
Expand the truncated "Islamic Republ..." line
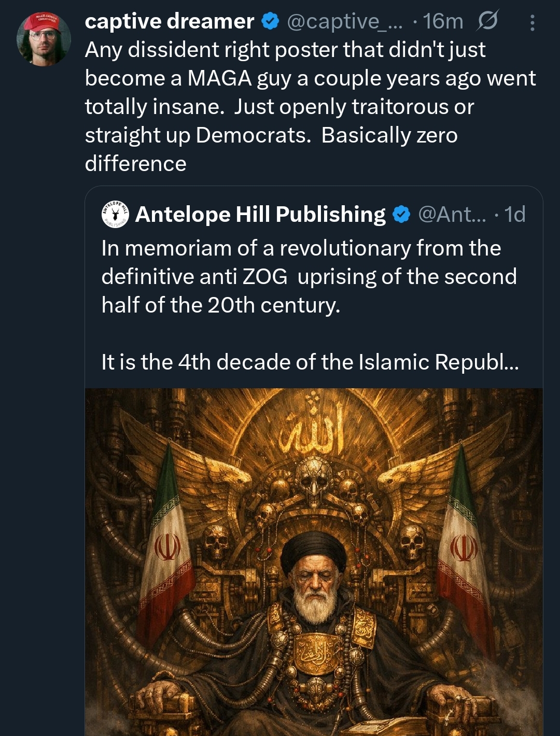coord(310,362)
